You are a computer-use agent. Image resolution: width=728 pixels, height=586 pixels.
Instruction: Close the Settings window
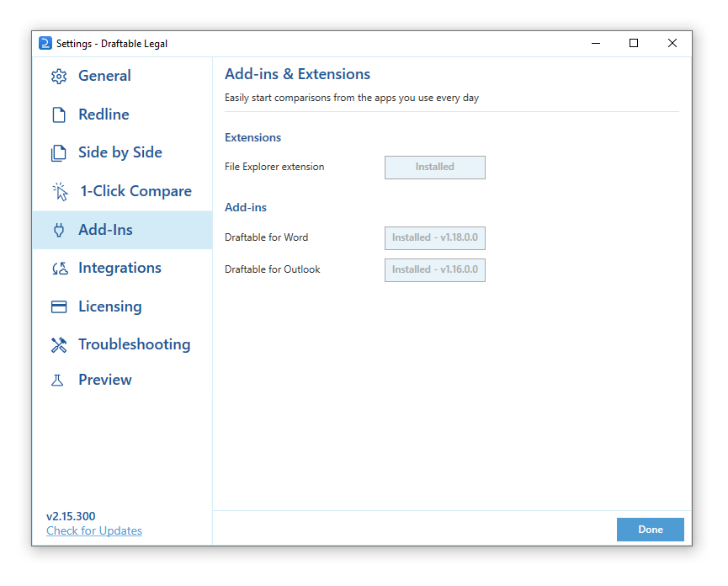pyautogui.click(x=672, y=43)
